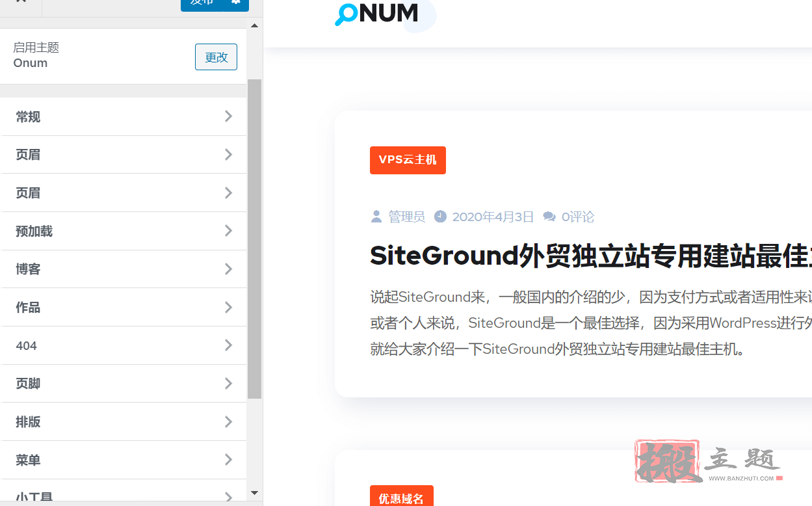Image resolution: width=812 pixels, height=506 pixels.
Task: Click the 管理员 author link
Action: coord(406,217)
